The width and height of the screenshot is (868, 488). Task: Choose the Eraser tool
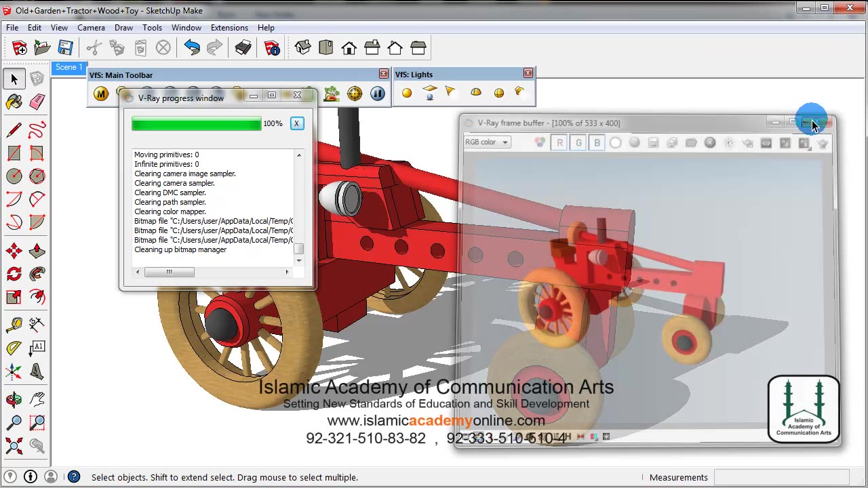[37, 102]
